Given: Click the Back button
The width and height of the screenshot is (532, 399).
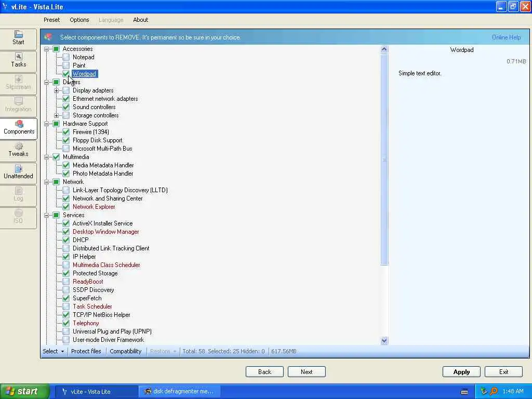Looking at the screenshot, I should pyautogui.click(x=264, y=372).
